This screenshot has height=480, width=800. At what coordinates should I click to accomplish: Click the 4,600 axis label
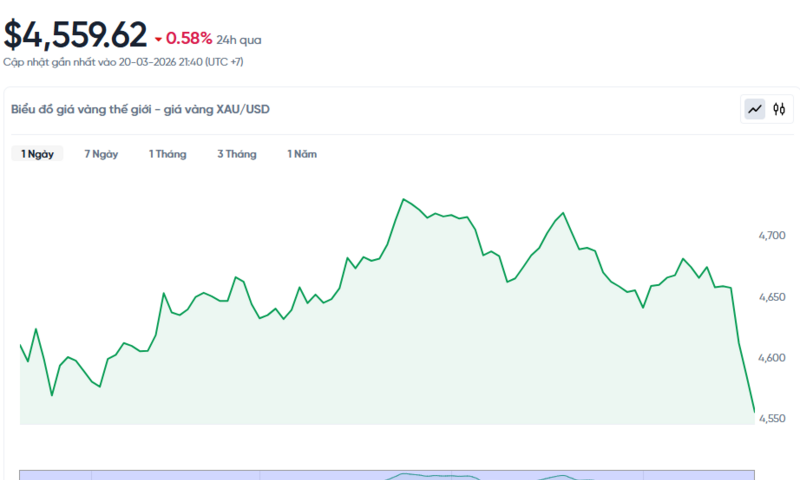point(772,358)
